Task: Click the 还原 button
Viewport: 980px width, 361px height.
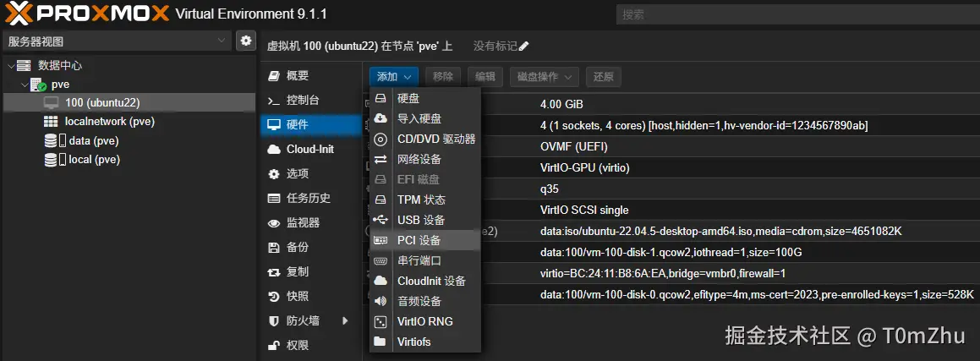Action: (x=603, y=77)
